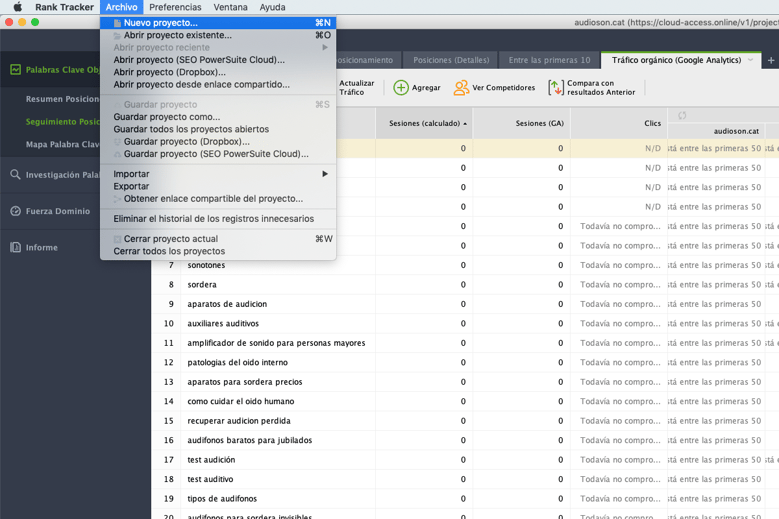This screenshot has height=519, width=779.
Task: Click the Clics column header
Action: [619, 123]
